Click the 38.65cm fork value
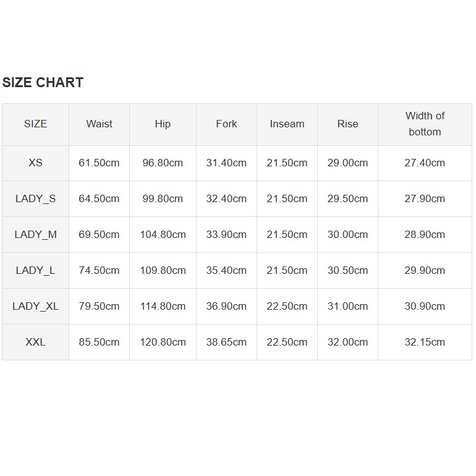The image size is (476, 476). [x=226, y=342]
